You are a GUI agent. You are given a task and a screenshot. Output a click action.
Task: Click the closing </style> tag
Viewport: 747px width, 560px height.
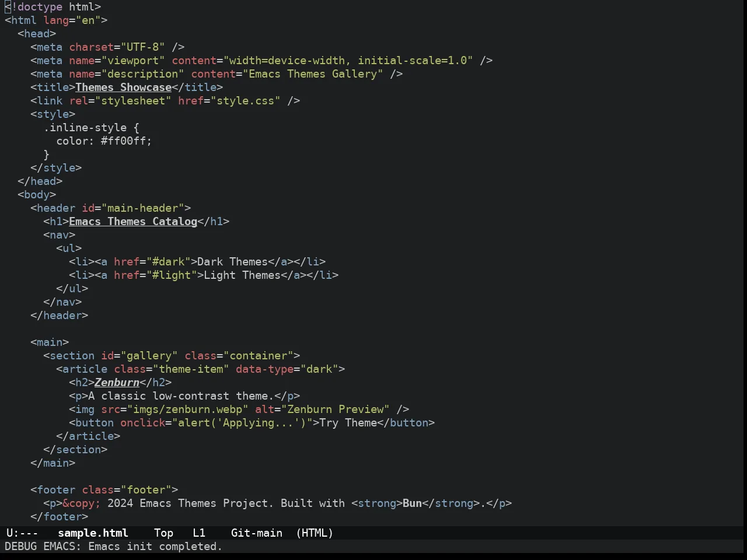56,167
